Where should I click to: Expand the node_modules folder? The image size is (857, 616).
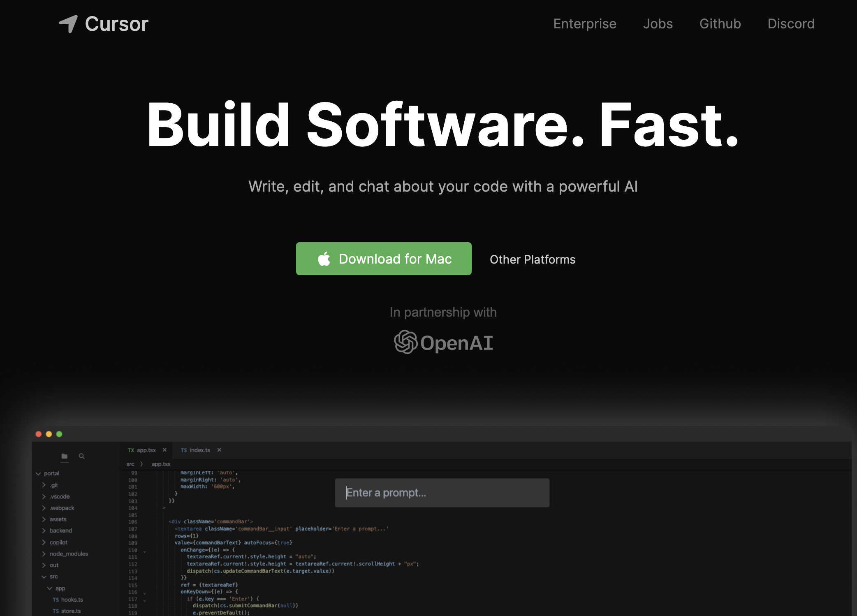(x=68, y=553)
